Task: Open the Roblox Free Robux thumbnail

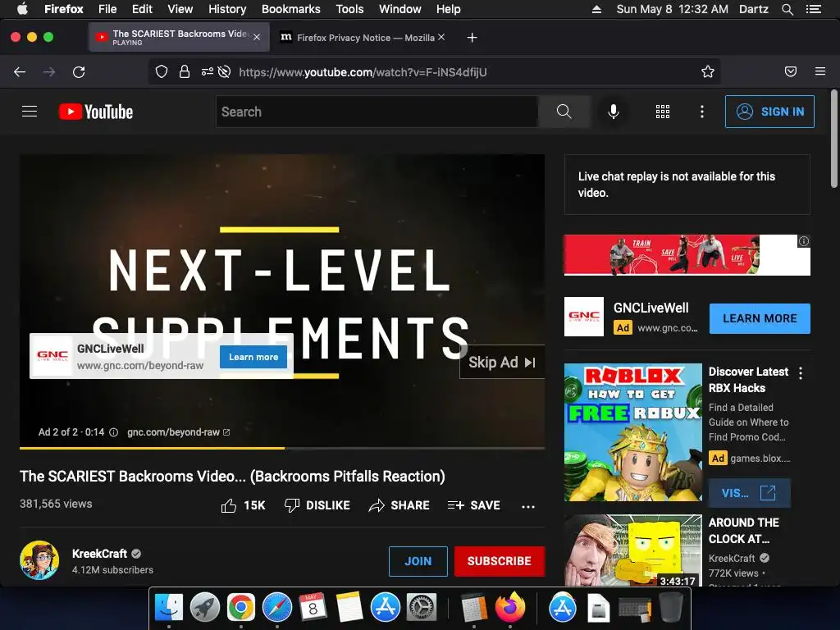Action: [633, 431]
